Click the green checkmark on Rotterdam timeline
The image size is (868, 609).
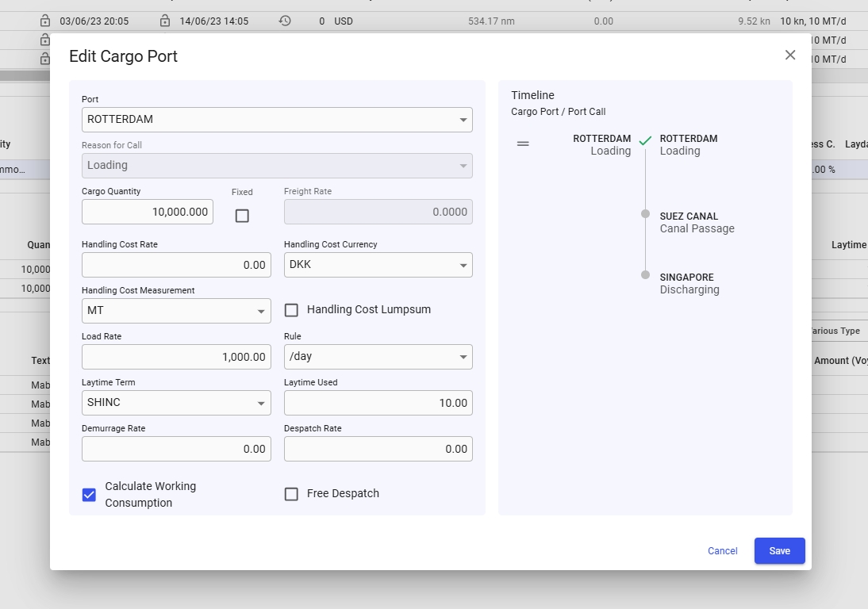click(x=645, y=141)
